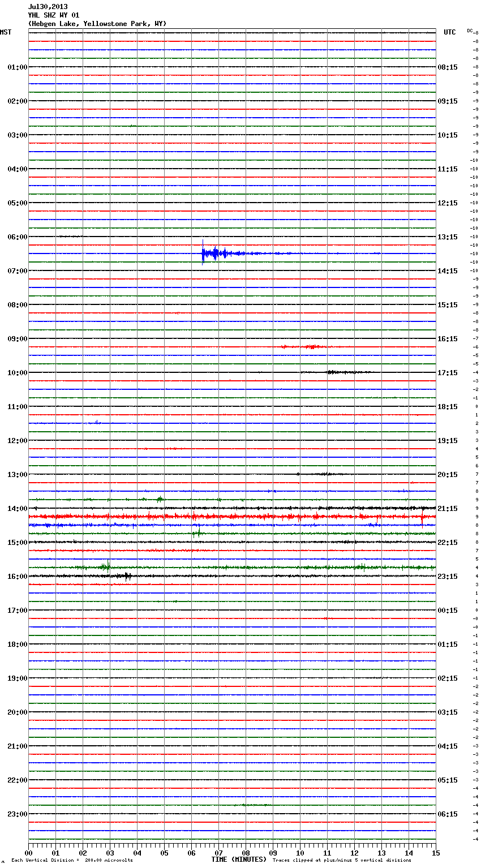Click the 15:15 UTC time label

(x=448, y=305)
